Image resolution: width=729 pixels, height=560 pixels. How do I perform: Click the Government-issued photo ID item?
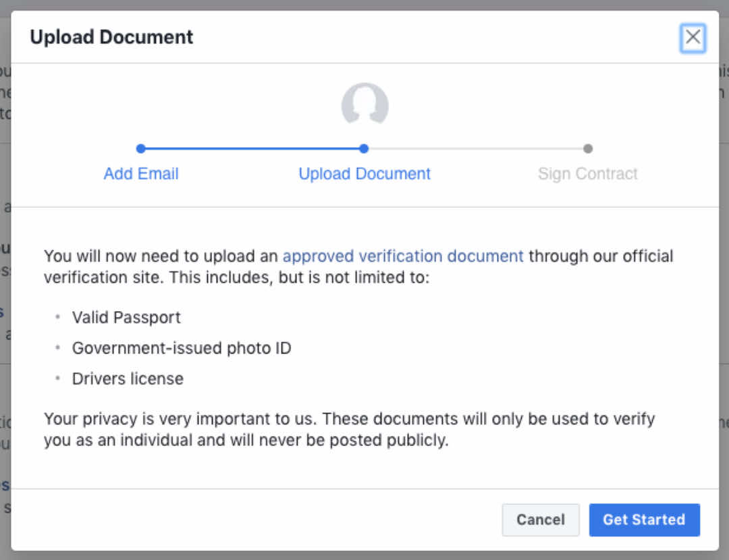(x=182, y=348)
